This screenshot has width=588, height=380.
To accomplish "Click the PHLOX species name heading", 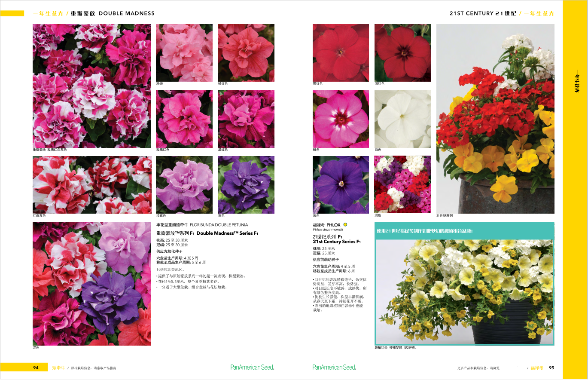I will point(333,225).
